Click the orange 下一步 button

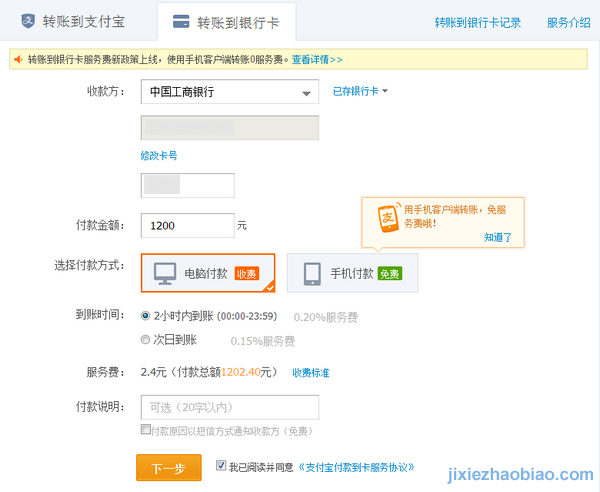pos(169,467)
